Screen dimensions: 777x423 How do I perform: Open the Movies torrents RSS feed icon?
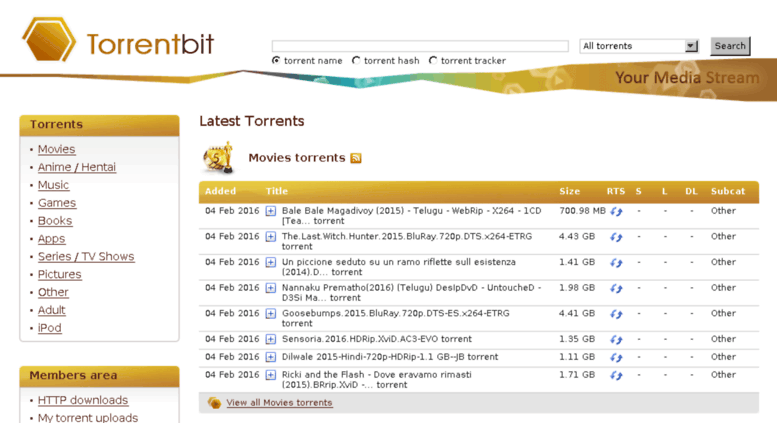(356, 158)
